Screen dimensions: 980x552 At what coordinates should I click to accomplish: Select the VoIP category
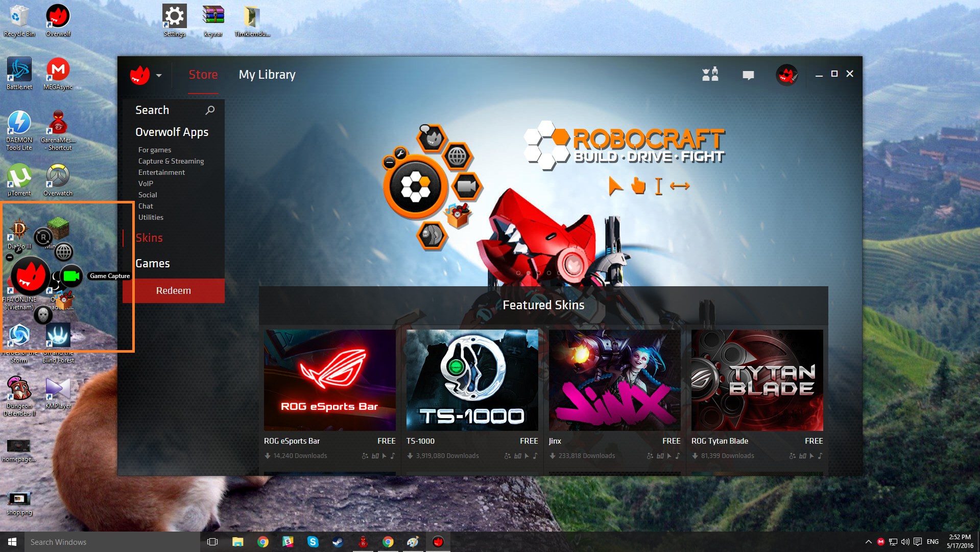(x=146, y=183)
